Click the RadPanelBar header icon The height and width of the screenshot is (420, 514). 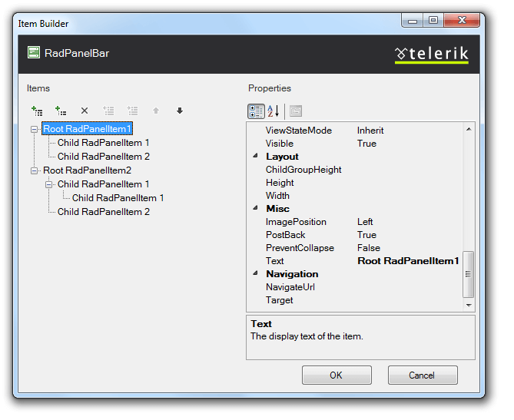(34, 53)
